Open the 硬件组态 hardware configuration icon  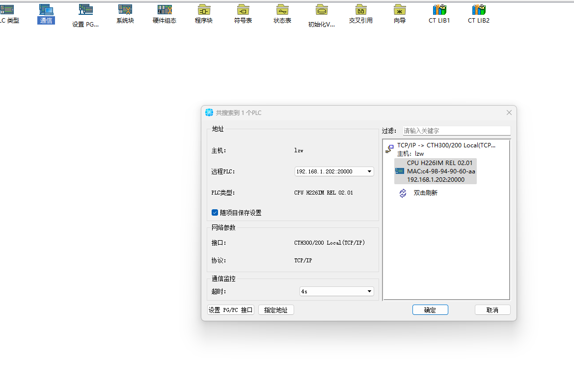coord(164,9)
